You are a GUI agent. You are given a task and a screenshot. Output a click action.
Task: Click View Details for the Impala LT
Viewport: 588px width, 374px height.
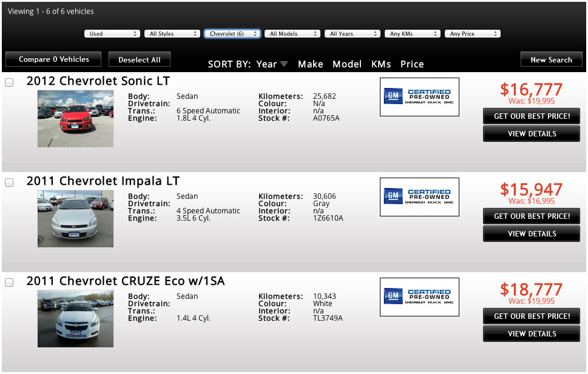[532, 234]
